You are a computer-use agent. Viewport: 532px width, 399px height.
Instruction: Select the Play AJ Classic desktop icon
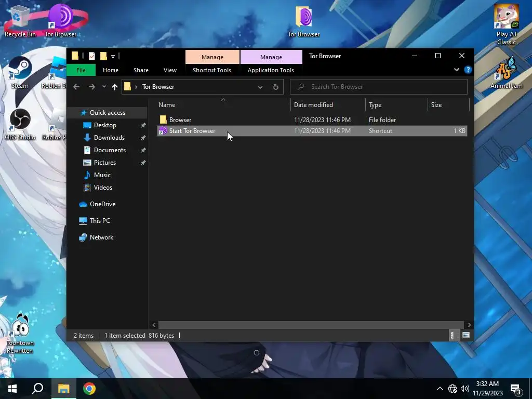pyautogui.click(x=506, y=24)
